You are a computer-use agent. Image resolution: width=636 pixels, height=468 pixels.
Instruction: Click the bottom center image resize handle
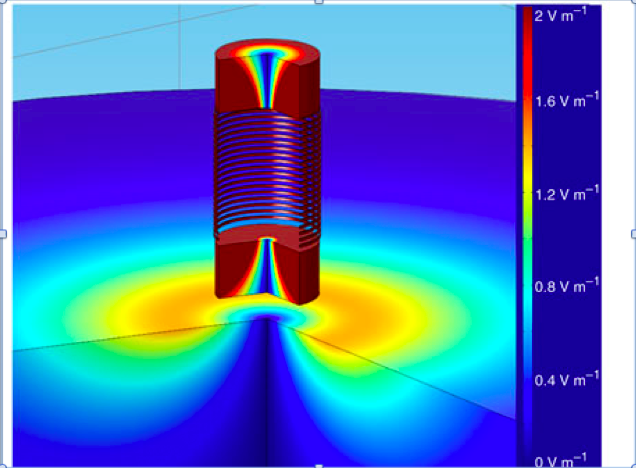coord(318,465)
